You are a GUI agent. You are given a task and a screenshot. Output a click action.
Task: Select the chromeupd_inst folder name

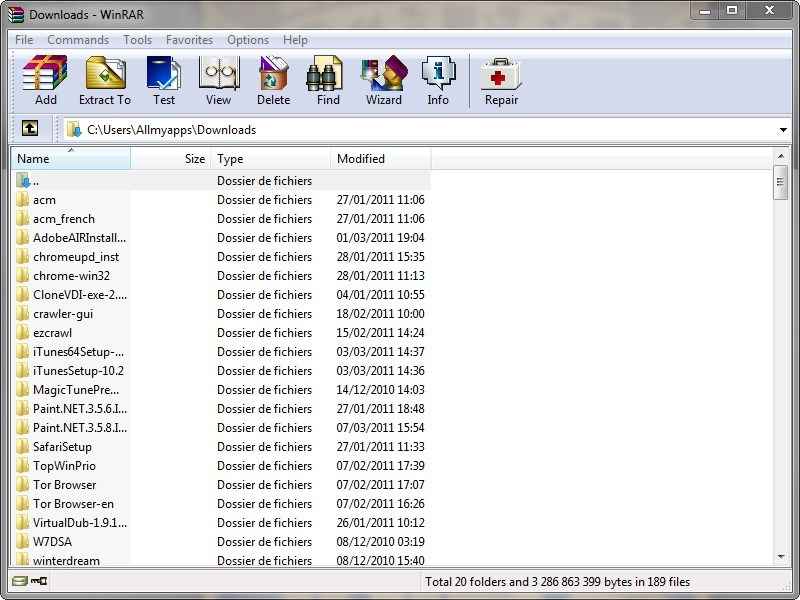click(76, 257)
